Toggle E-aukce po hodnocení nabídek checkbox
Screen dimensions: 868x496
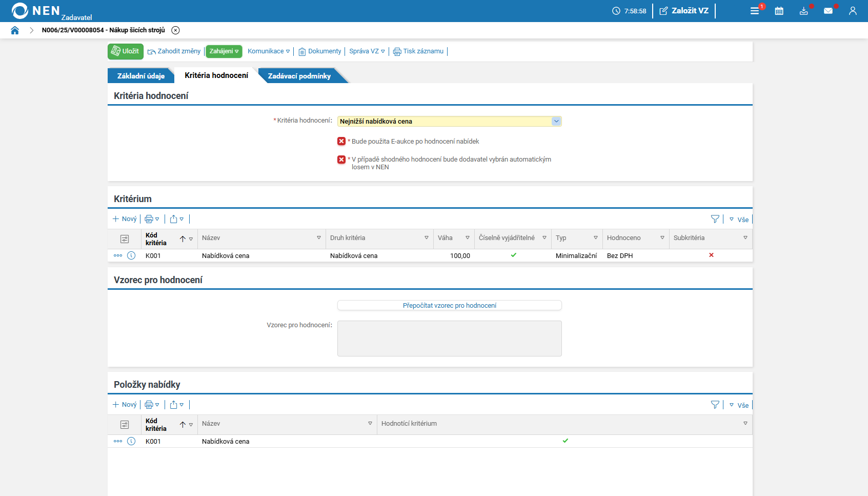tap(341, 142)
